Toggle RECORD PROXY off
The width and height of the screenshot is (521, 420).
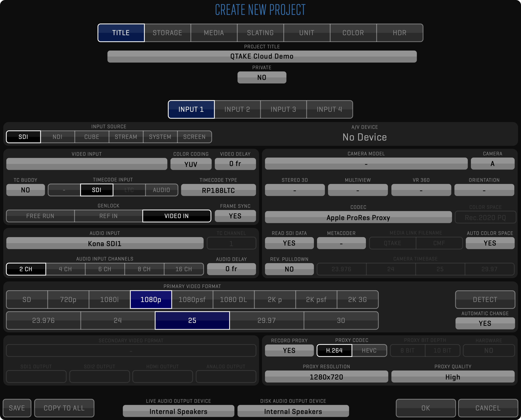pyautogui.click(x=289, y=350)
